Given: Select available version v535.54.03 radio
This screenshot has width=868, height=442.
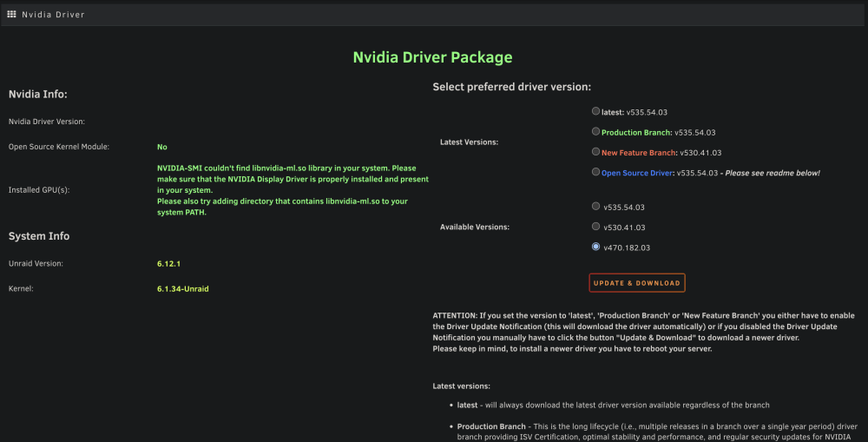Looking at the screenshot, I should click(x=595, y=207).
